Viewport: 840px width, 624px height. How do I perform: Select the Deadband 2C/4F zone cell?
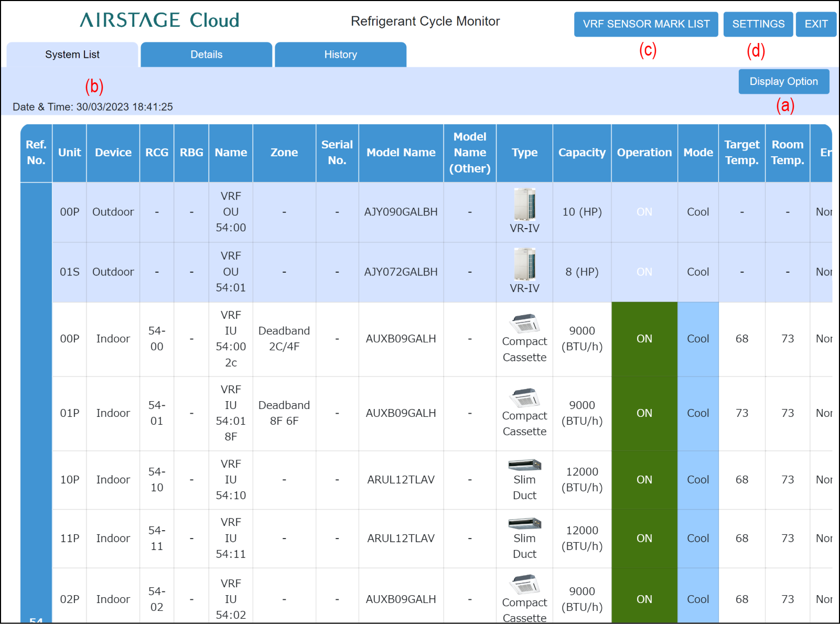click(x=284, y=339)
